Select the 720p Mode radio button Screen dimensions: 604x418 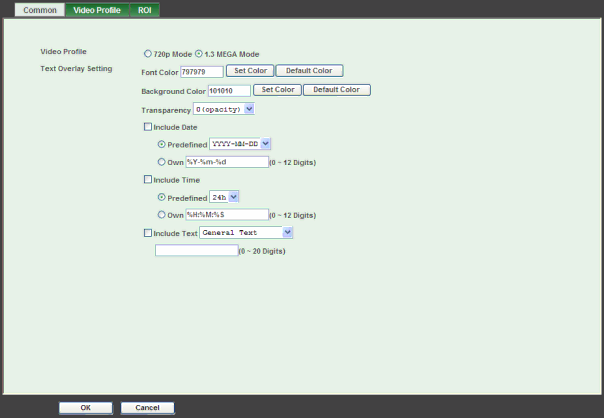click(148, 54)
